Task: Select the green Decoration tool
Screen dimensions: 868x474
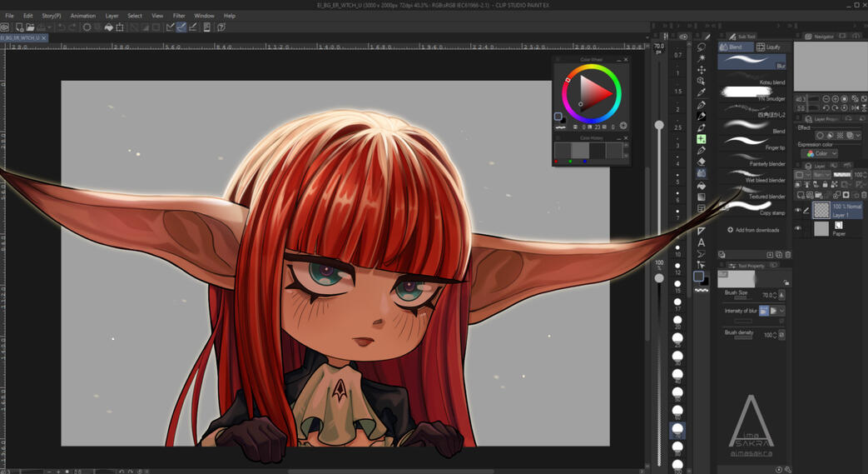Action: pyautogui.click(x=702, y=139)
